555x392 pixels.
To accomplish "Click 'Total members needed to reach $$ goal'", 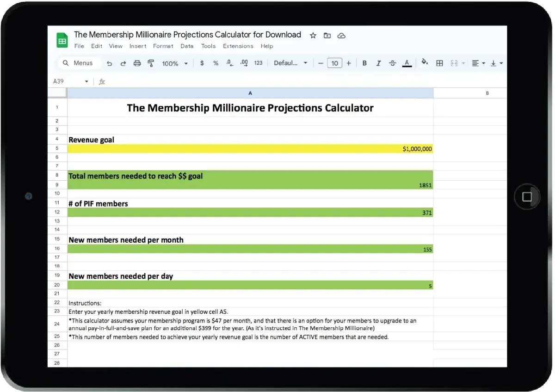I will click(x=250, y=176).
